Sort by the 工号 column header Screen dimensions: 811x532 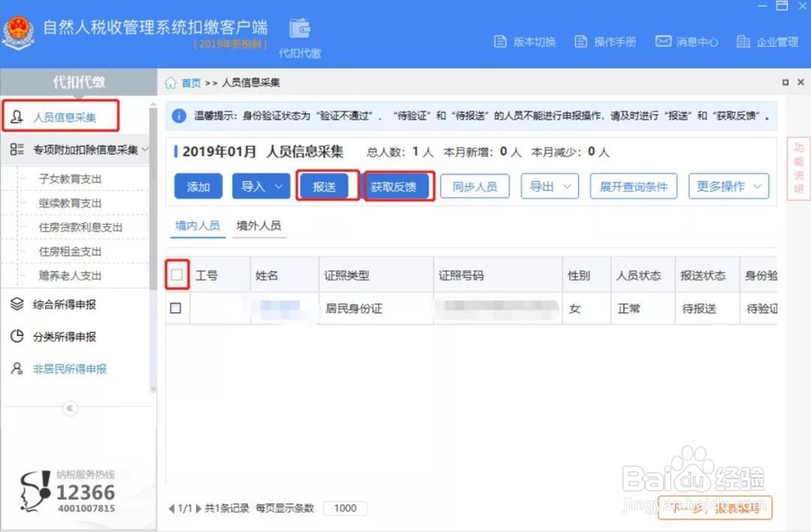pyautogui.click(x=220, y=275)
